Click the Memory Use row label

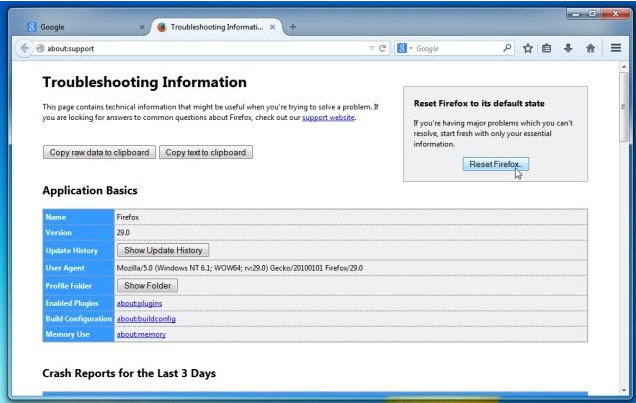pos(67,334)
